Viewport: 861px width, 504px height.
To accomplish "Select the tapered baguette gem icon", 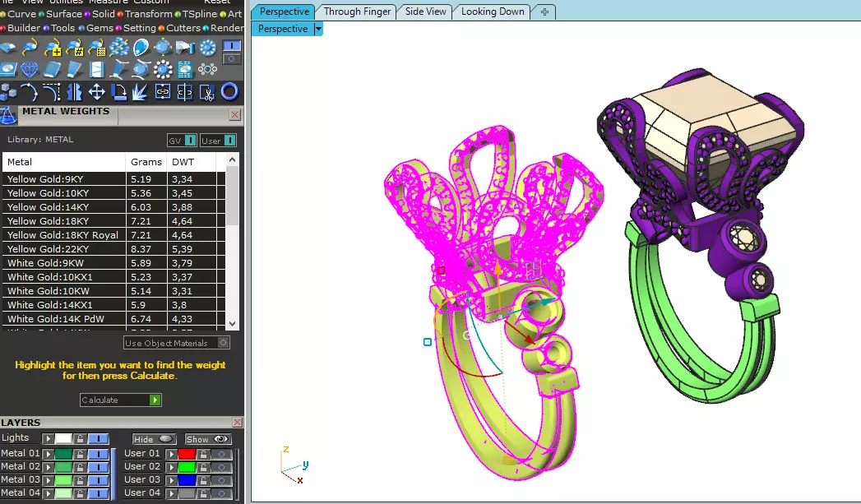I will (x=75, y=70).
